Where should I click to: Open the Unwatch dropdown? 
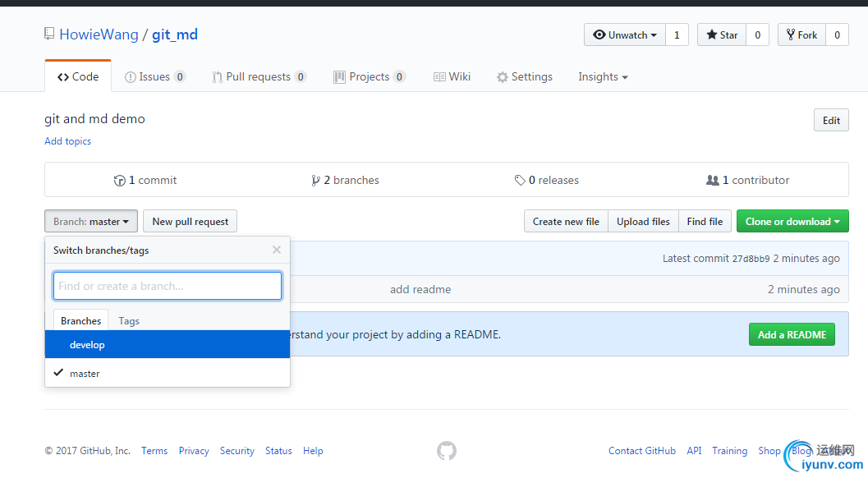tap(625, 34)
